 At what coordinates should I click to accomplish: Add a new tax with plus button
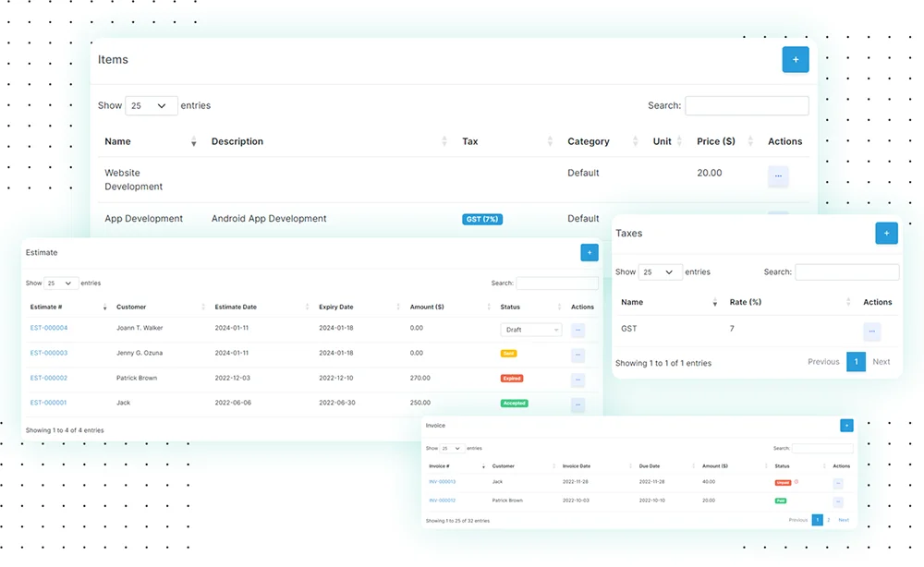pos(885,234)
